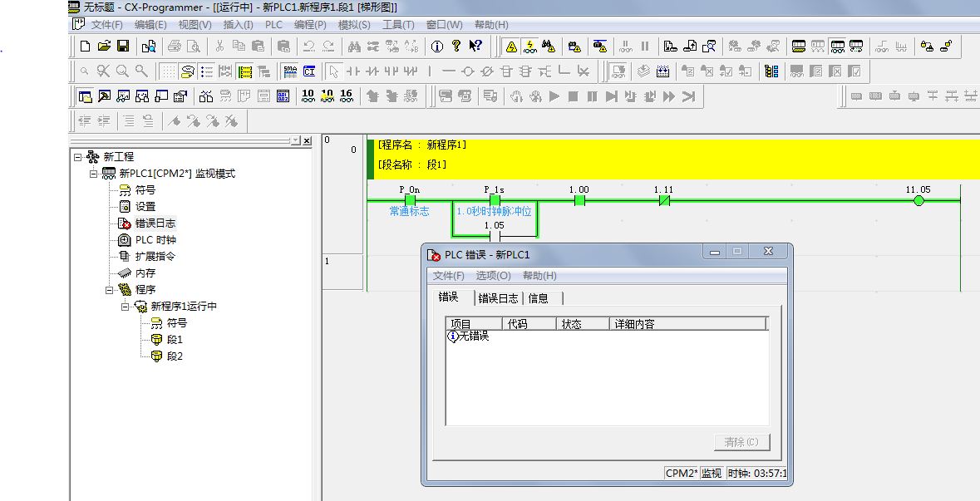Click the 1.11 normally-closed contact on the rung

click(663, 200)
